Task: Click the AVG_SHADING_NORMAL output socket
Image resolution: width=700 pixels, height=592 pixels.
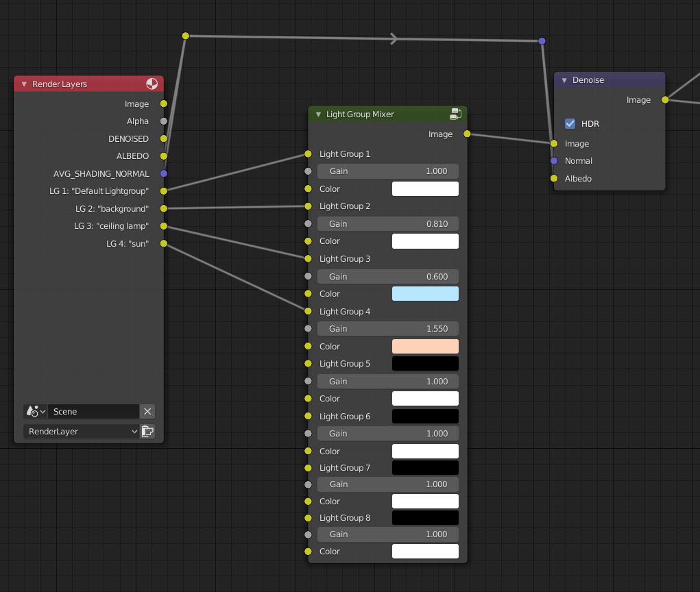Action: [163, 173]
